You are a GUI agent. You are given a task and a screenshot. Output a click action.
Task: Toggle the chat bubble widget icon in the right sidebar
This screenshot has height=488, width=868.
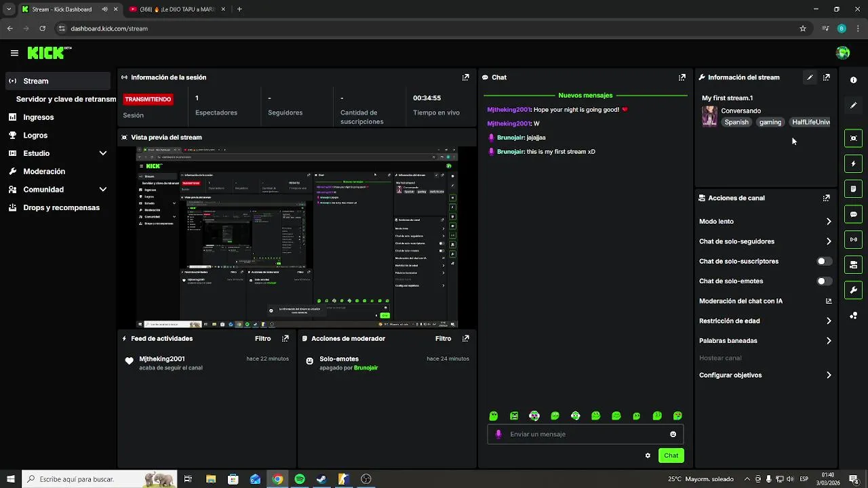point(853,214)
